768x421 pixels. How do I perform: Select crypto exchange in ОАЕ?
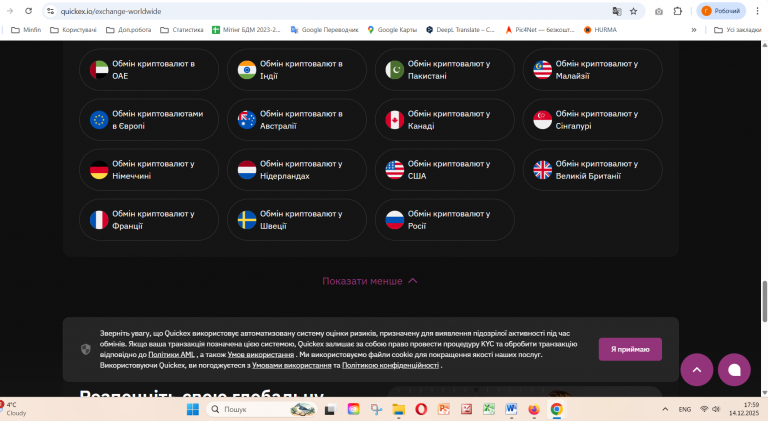point(149,70)
